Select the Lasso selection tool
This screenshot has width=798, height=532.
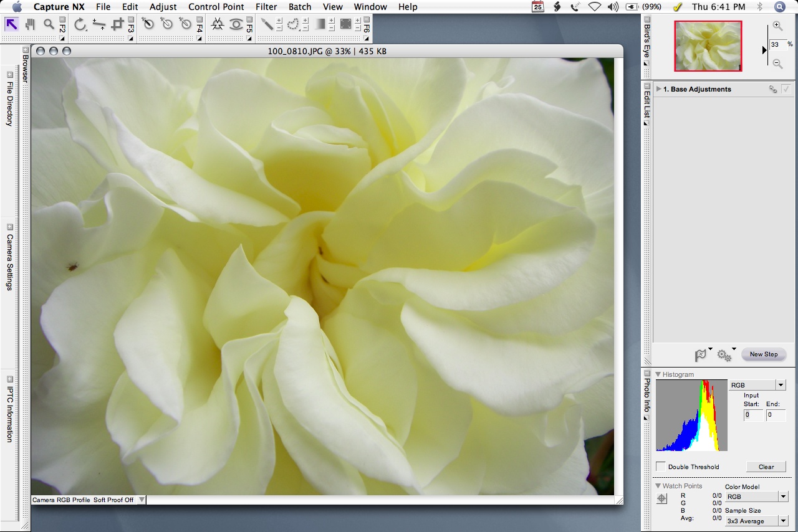292,24
